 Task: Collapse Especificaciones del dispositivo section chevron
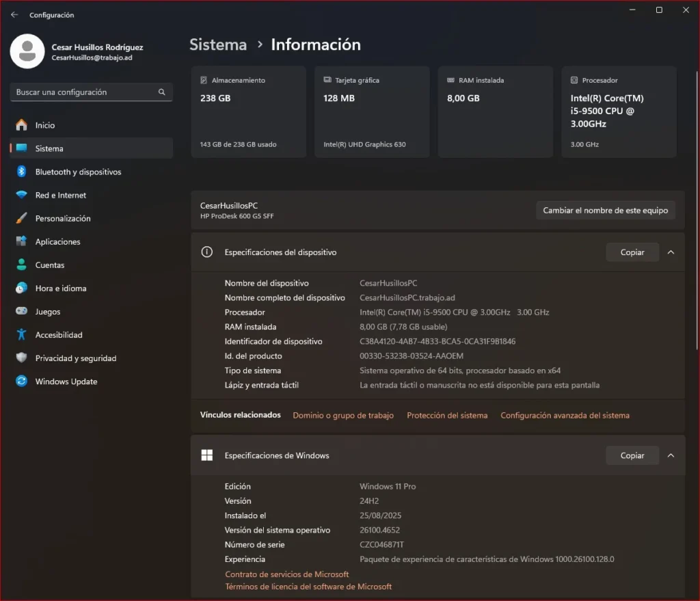671,252
